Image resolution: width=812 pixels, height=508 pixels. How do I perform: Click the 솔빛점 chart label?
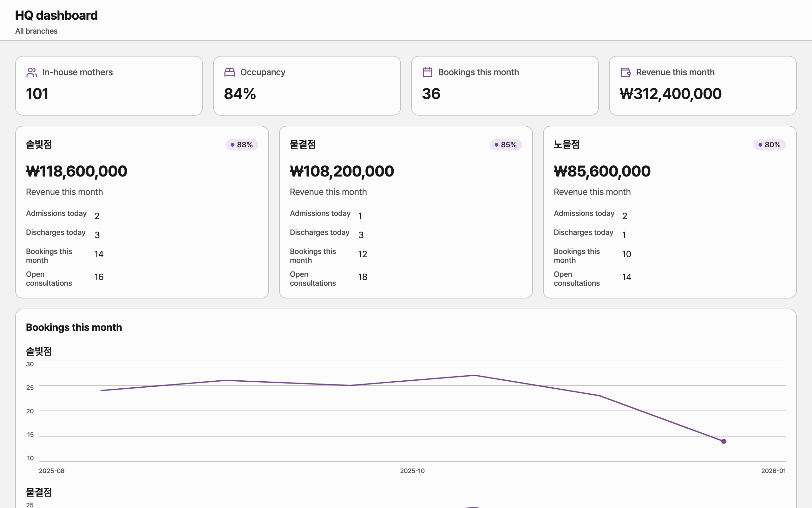(39, 351)
